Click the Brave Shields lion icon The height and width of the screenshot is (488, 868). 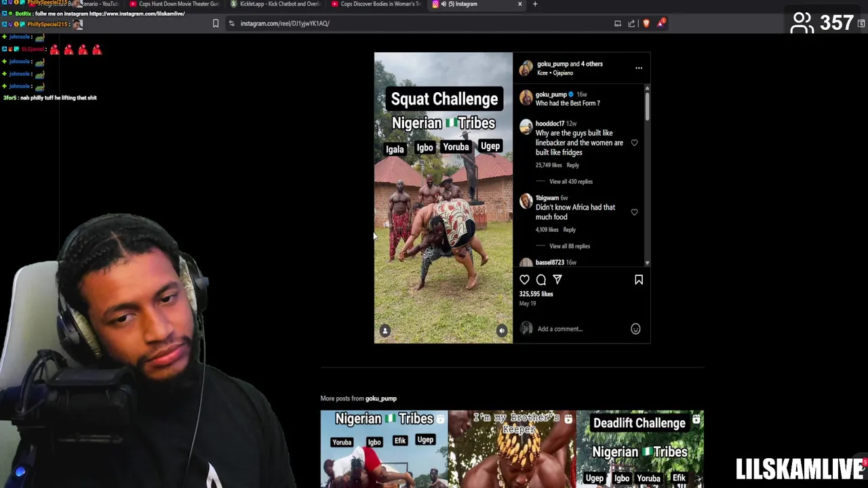(x=646, y=23)
